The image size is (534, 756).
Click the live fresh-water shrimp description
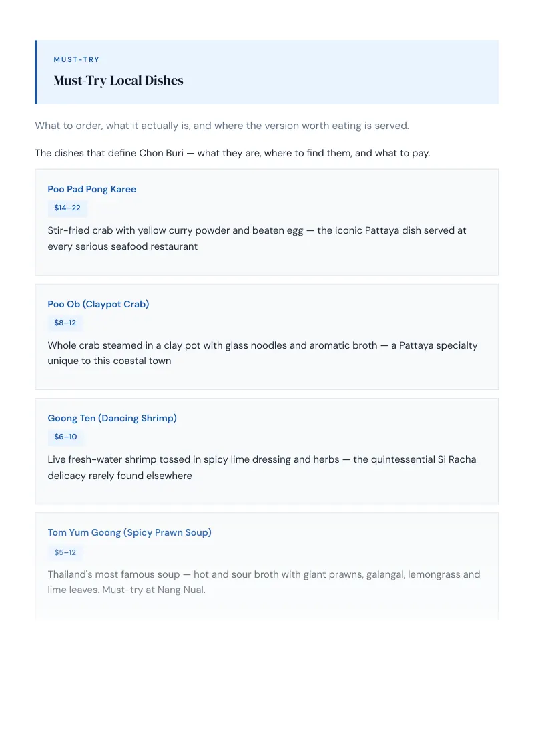[262, 467]
